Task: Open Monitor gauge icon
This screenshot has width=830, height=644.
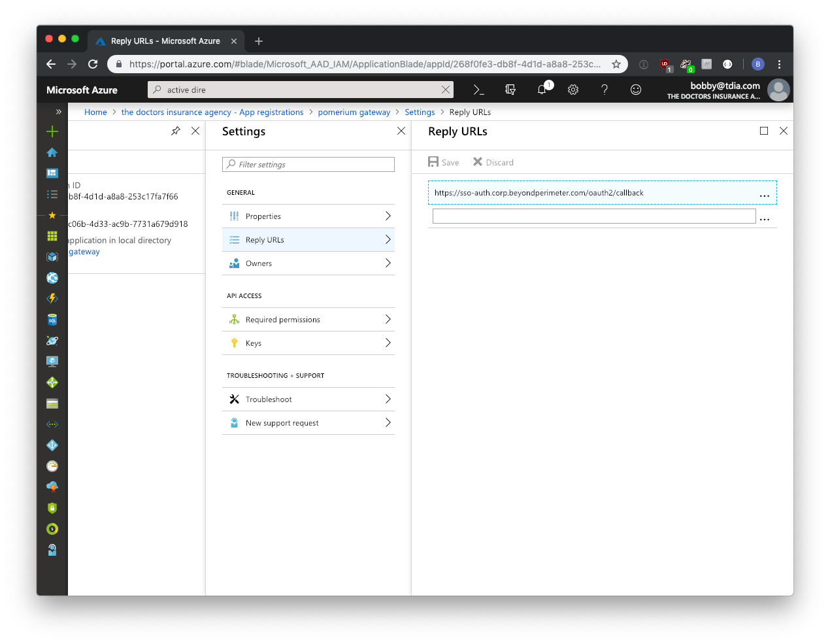Action: tap(52, 466)
